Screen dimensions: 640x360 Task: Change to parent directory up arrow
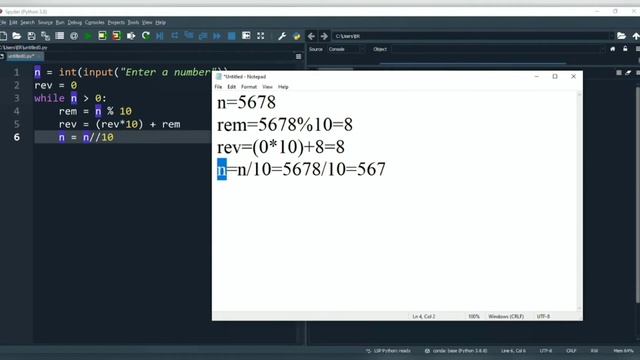coord(636,36)
